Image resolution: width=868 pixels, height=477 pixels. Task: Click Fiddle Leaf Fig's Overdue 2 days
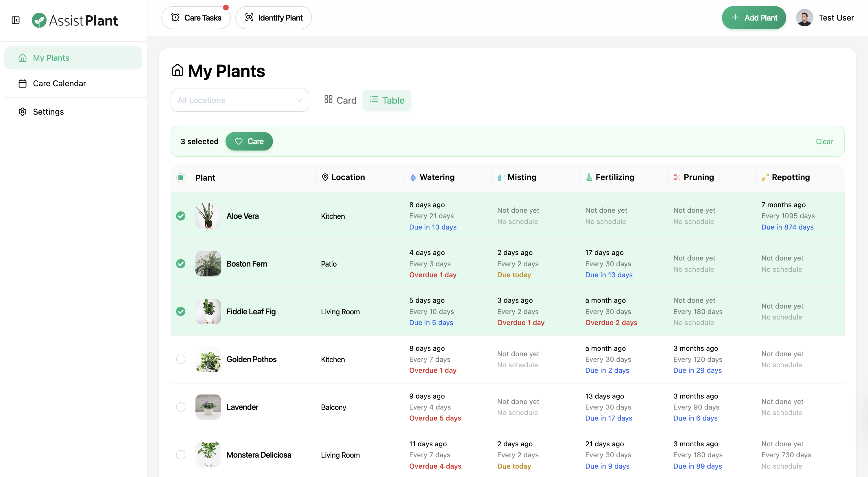[x=611, y=322]
